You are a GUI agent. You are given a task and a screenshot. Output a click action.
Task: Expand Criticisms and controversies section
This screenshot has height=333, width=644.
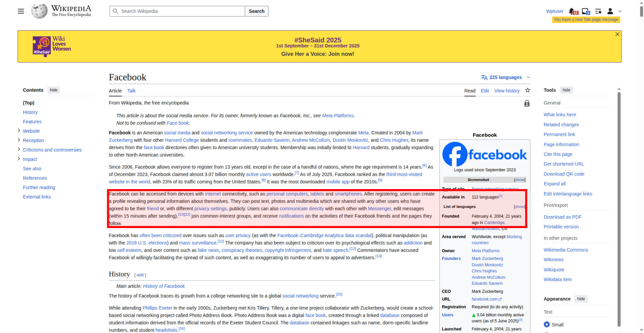[x=19, y=149]
